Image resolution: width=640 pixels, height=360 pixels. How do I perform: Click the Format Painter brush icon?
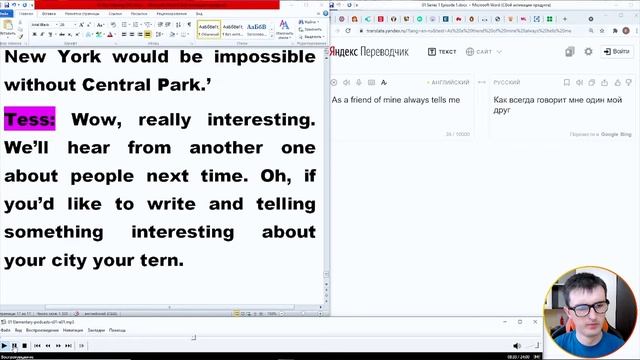(x=20, y=36)
